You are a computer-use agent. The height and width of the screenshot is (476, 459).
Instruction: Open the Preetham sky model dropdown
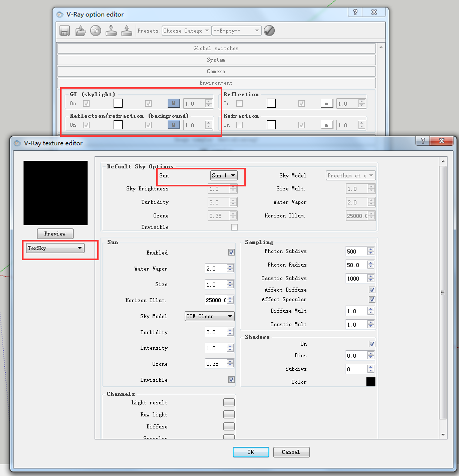coord(351,175)
